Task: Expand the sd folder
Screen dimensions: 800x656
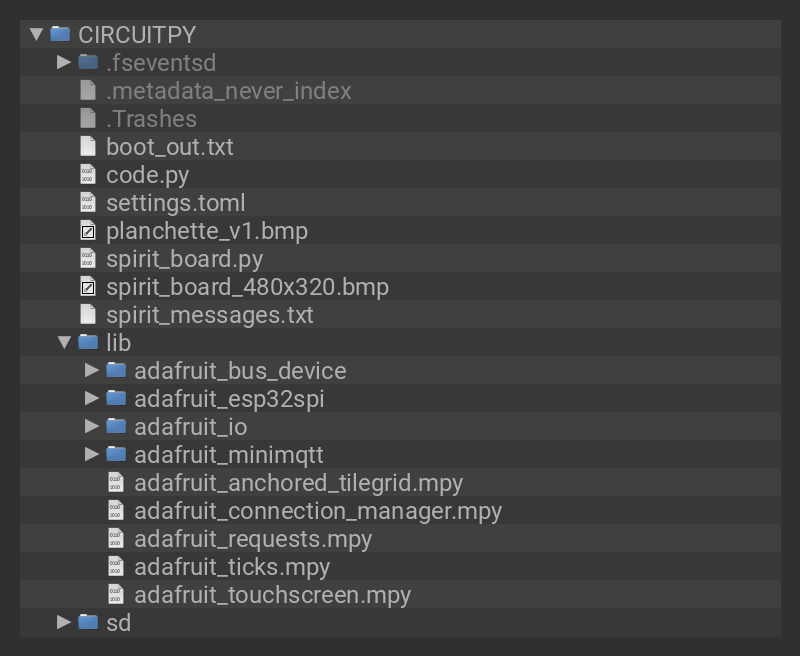Action: 64,622
